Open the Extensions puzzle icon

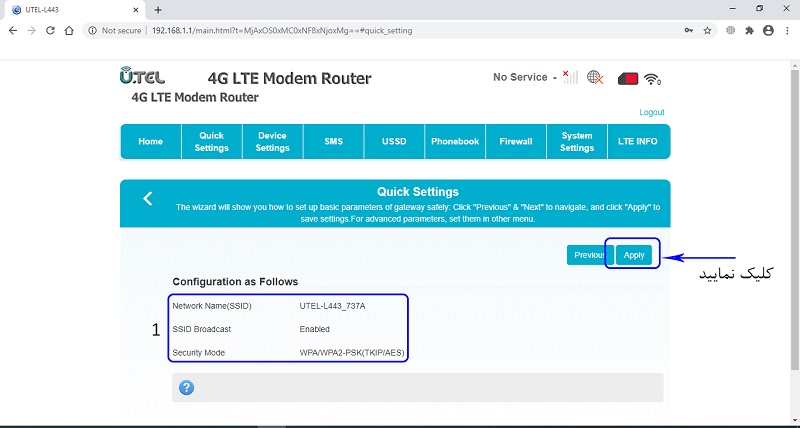pos(749,31)
